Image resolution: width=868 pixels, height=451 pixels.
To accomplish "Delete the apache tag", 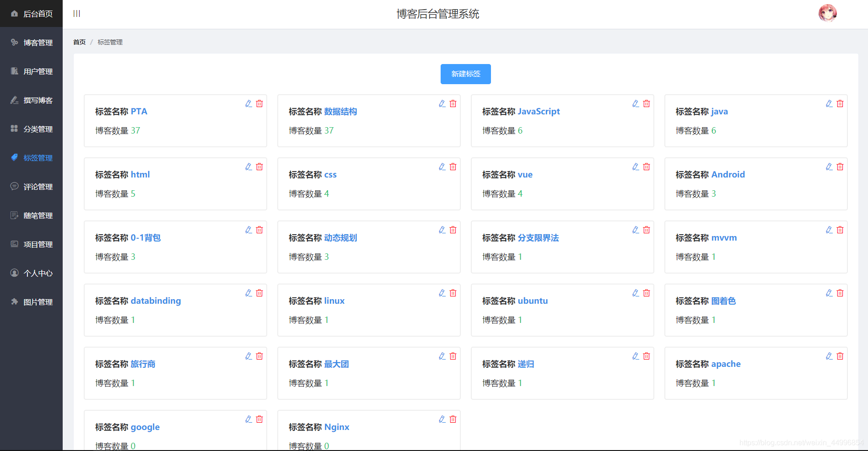I will point(840,356).
